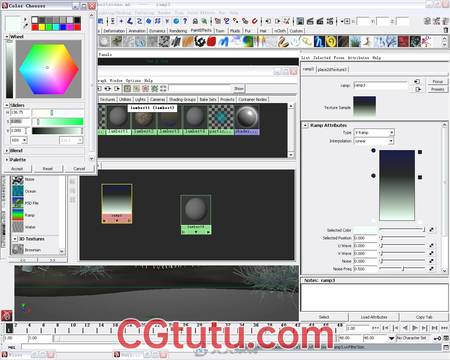The height and width of the screenshot is (360, 450).
Task: Click the Accept button in Color Chooser
Action: tap(17, 169)
